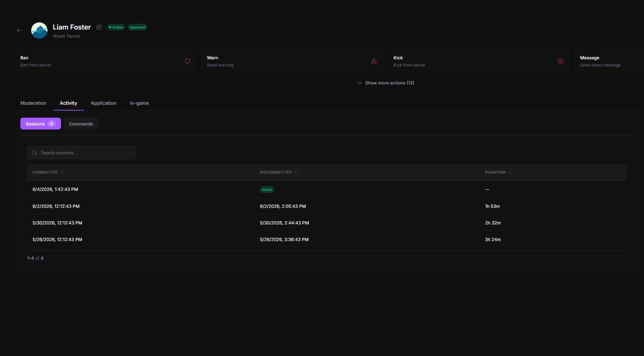Sort by Duration column arrows
Image resolution: width=644 pixels, height=356 pixels.
[511, 172]
